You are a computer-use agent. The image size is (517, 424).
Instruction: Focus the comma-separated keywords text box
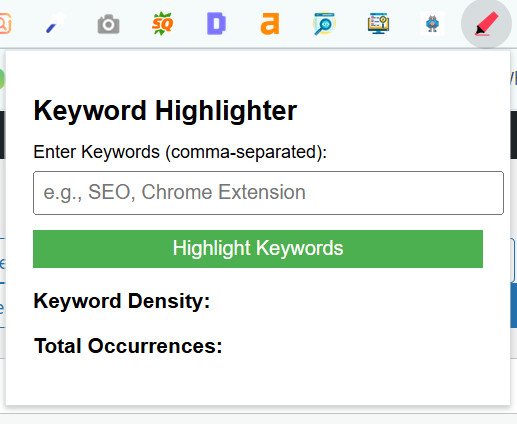[x=268, y=193]
